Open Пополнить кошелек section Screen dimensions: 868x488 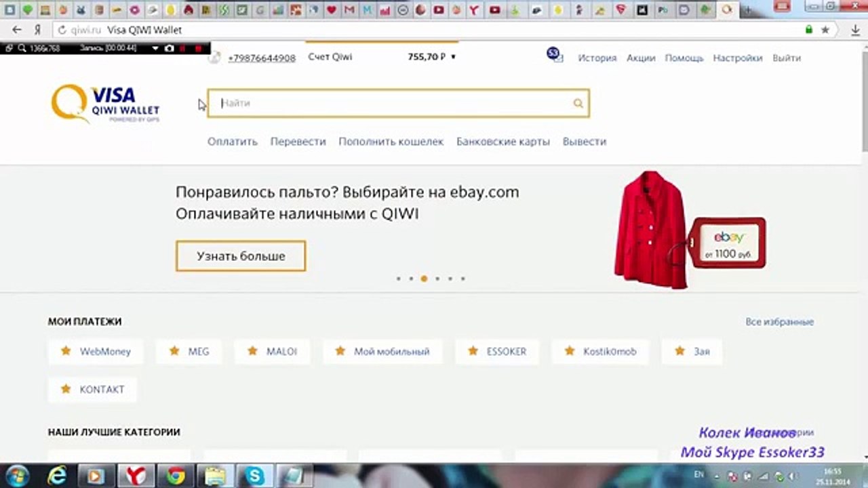point(391,142)
